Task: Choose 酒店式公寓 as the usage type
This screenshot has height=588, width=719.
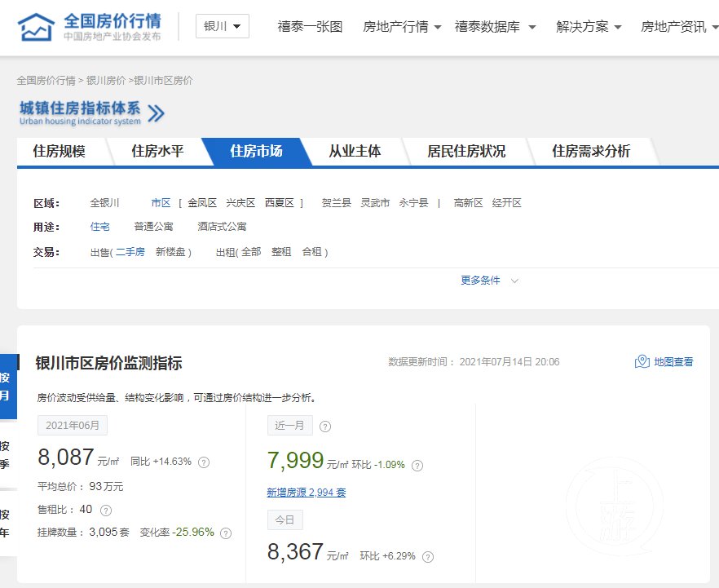Action: 222,227
